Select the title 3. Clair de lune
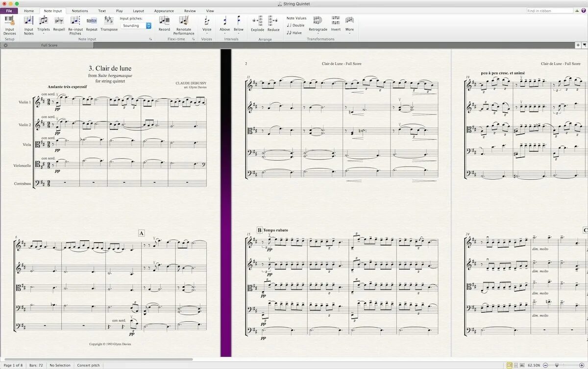 tap(110, 69)
